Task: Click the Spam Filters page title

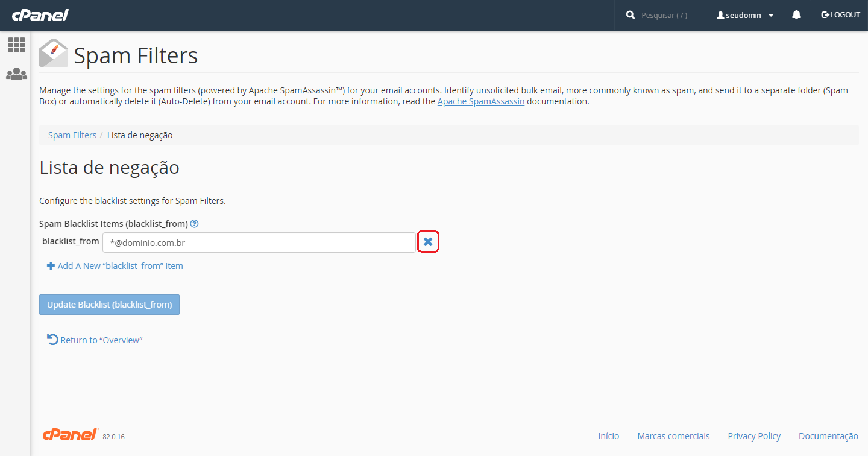Action: pyautogui.click(x=136, y=55)
